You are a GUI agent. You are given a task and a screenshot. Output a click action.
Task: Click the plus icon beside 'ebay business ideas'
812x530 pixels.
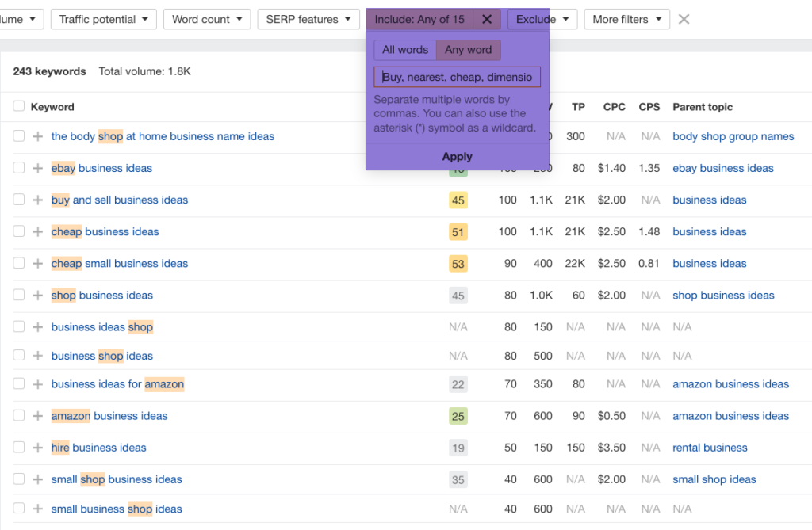pyautogui.click(x=37, y=168)
